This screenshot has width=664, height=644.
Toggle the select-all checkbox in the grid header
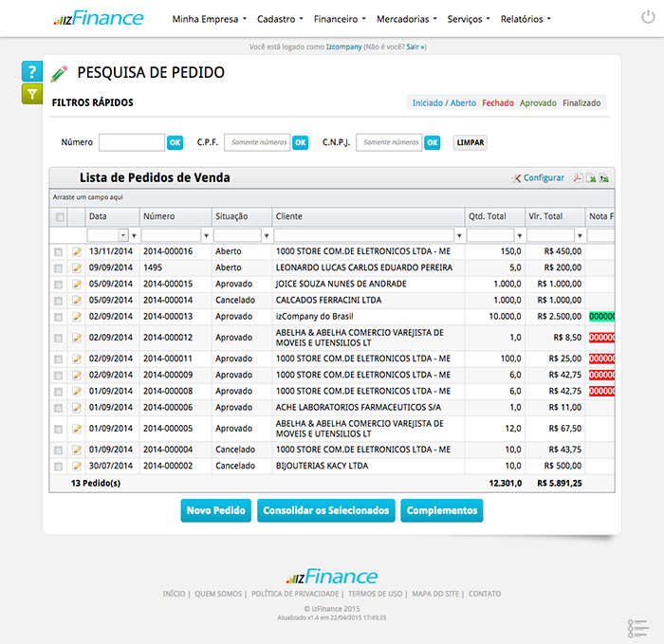pyautogui.click(x=60, y=217)
